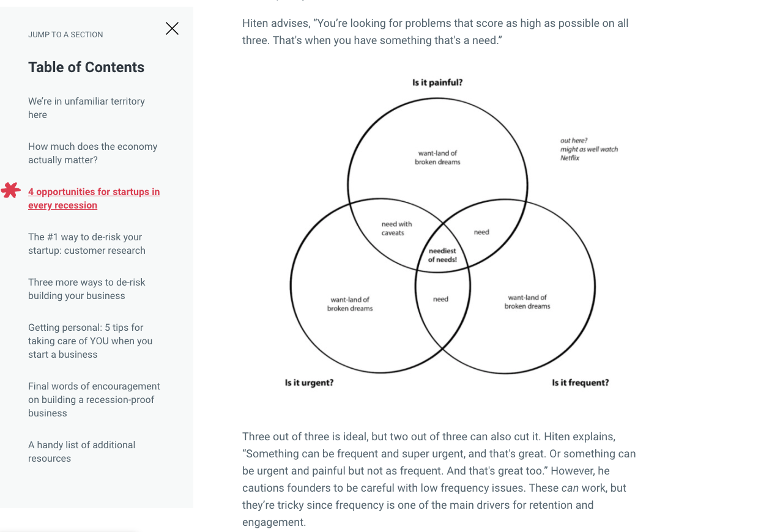This screenshot has width=772, height=532.
Task: Jump to "We're in unfamiliar territory here"
Action: click(x=86, y=107)
